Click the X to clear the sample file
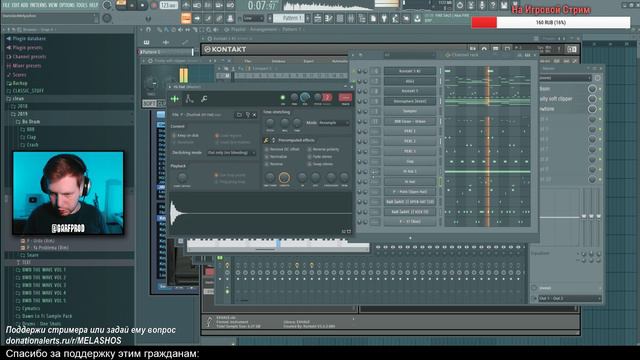The width and height of the screenshot is (640, 360). 254,115
